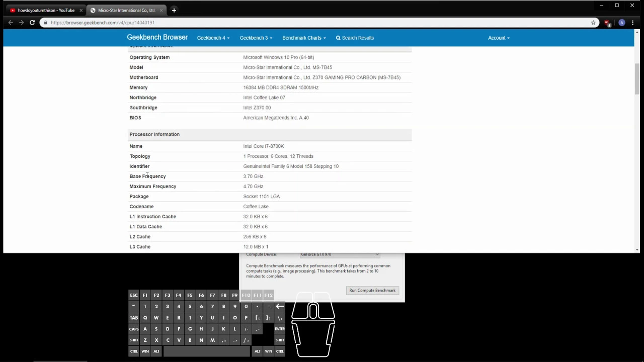Click the 'Intel Z370 00' value
Image resolution: width=644 pixels, height=362 pixels.
point(257,108)
